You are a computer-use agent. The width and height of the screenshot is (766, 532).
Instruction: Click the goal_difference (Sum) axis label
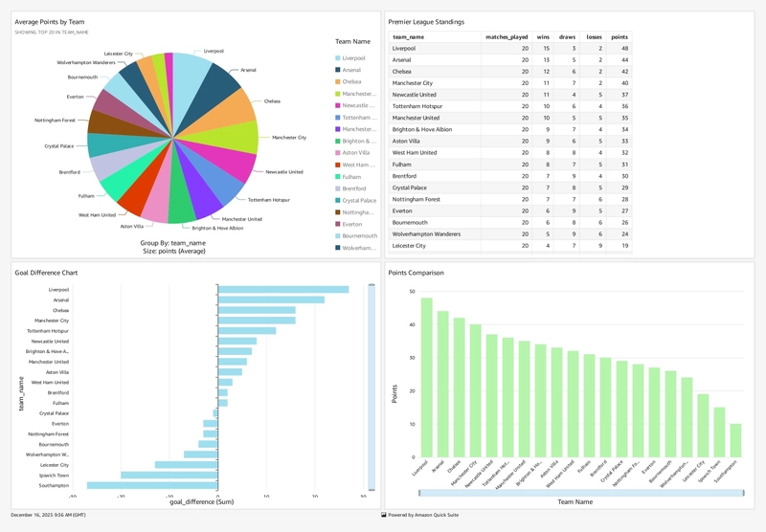coord(202,501)
